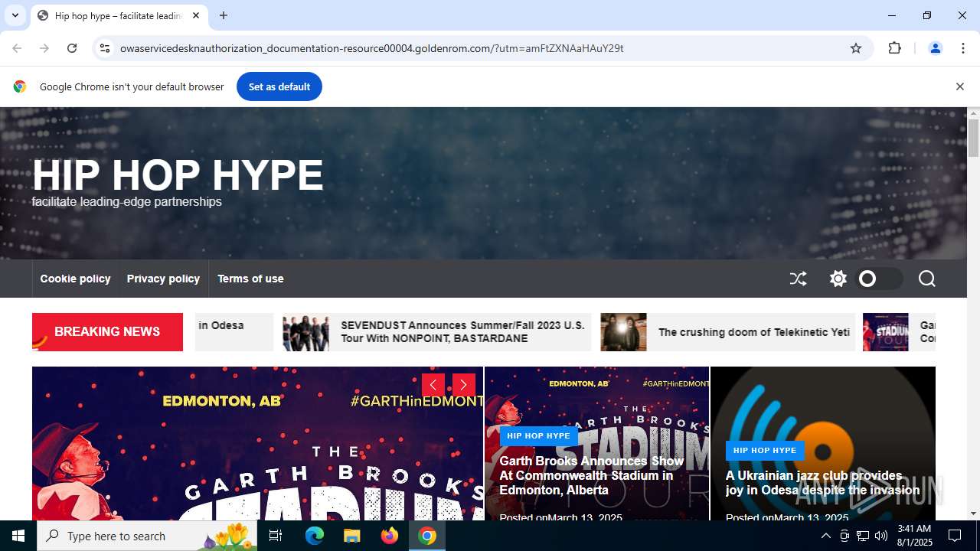Switch to Chrome on the taskbar

427,536
